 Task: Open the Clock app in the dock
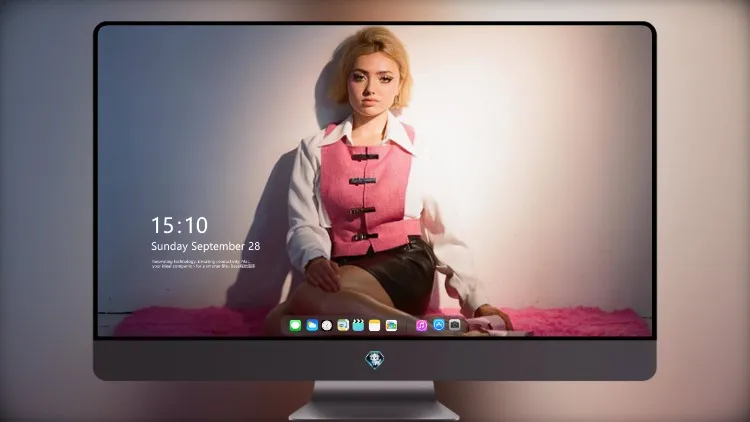pos(327,326)
